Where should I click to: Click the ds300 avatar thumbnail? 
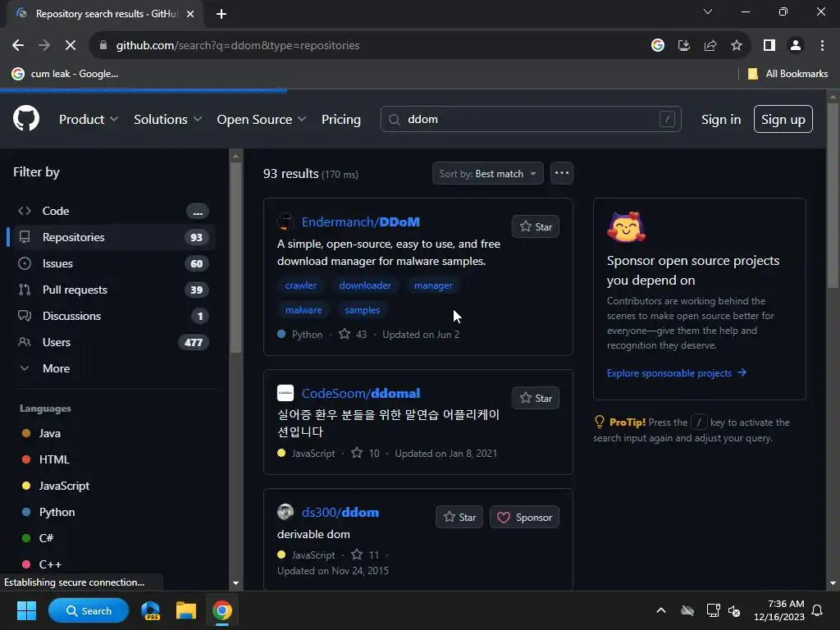point(285,512)
